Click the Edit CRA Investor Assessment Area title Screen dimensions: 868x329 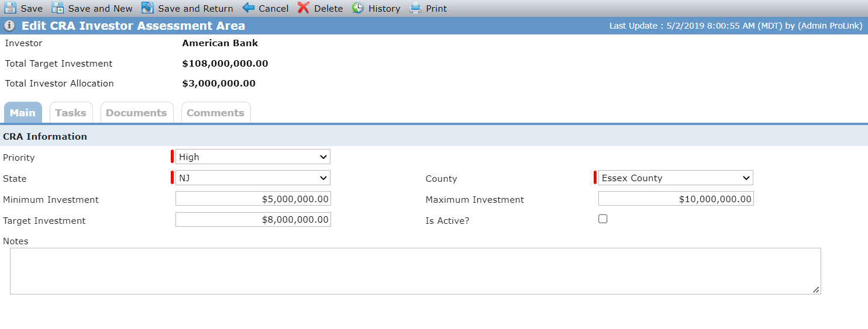tap(133, 26)
